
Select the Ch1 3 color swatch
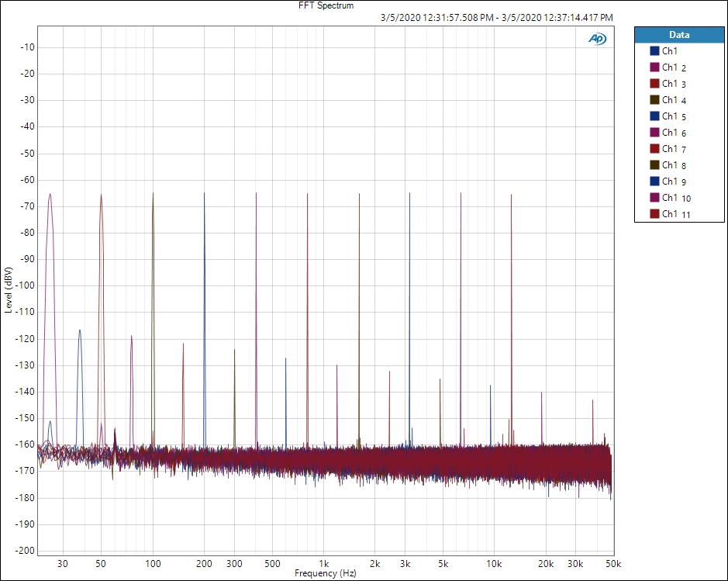click(x=654, y=84)
